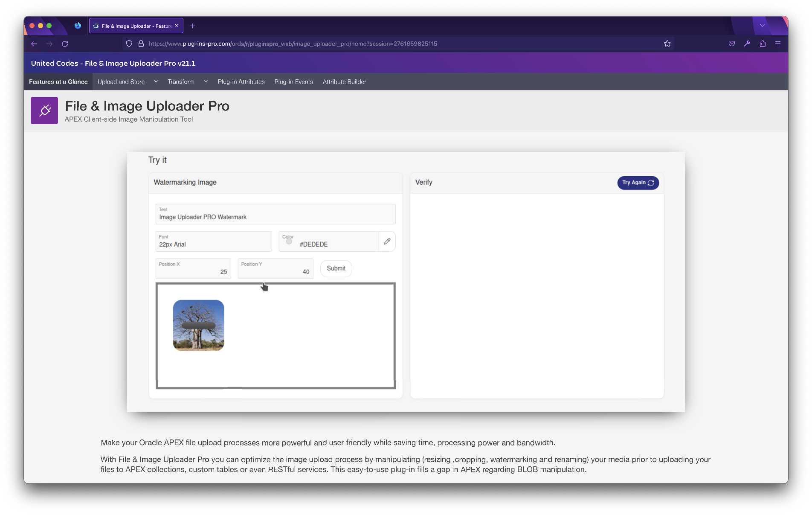Click the watermark Text input field

click(275, 214)
